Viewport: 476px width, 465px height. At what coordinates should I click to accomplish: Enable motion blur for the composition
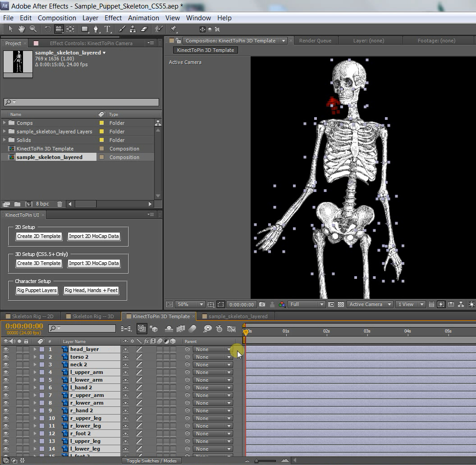192,328
